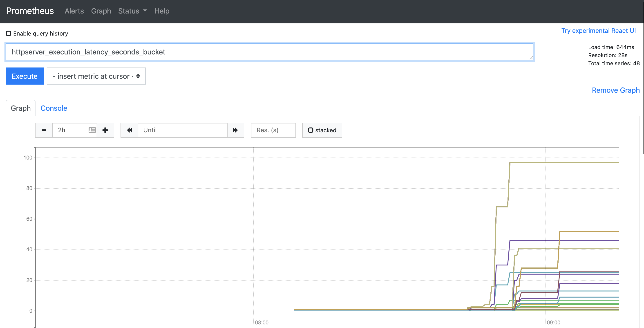Click the decrease time range icon
This screenshot has height=328, width=644.
tap(44, 130)
